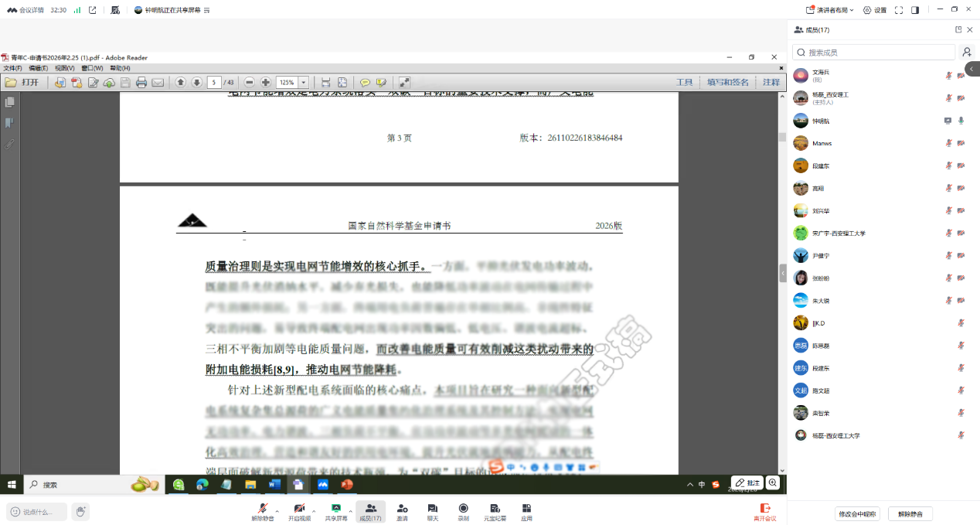This screenshot has height=525, width=980.
Task: Turn on camera with 开启视频
Action: click(x=299, y=512)
